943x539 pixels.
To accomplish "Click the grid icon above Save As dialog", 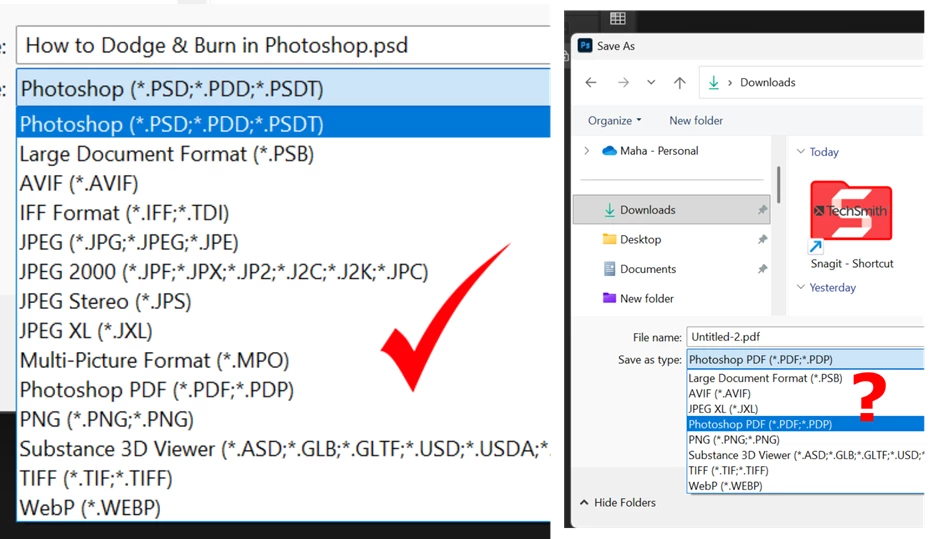I will [x=618, y=19].
